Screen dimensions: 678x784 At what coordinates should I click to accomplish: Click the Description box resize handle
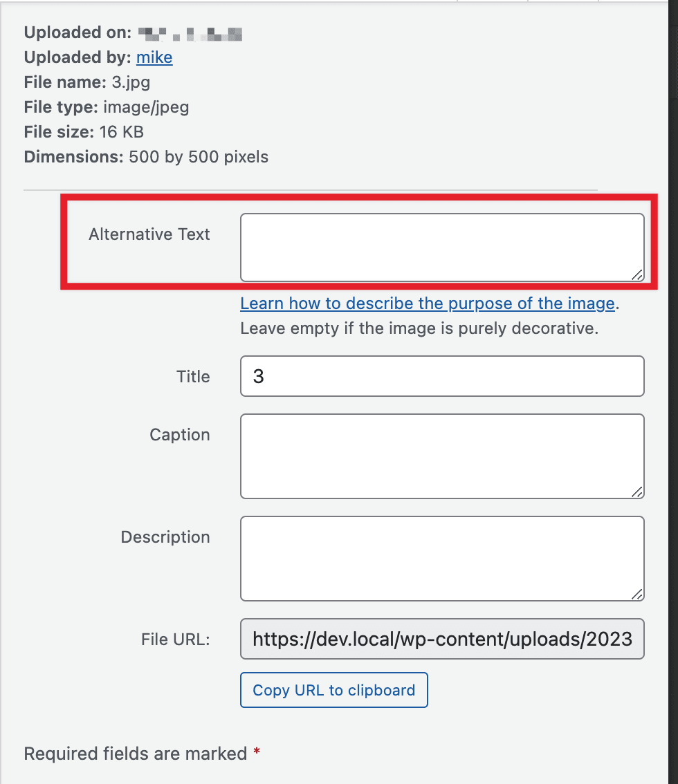(x=638, y=595)
